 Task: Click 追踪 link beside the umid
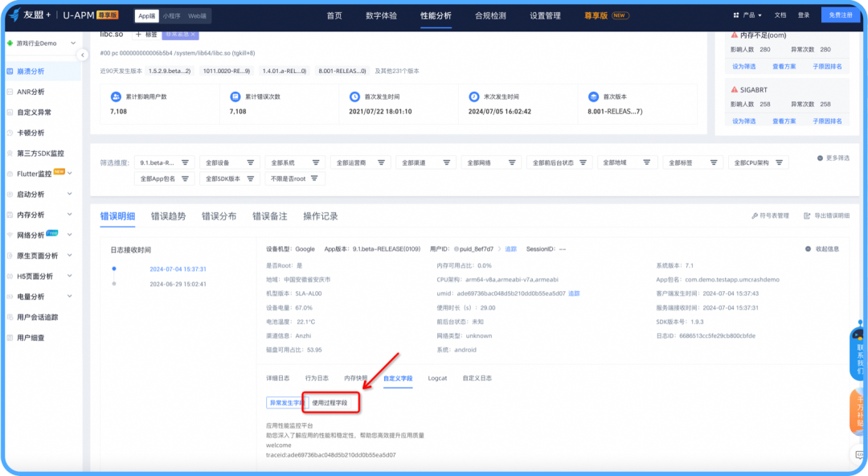[x=574, y=293]
